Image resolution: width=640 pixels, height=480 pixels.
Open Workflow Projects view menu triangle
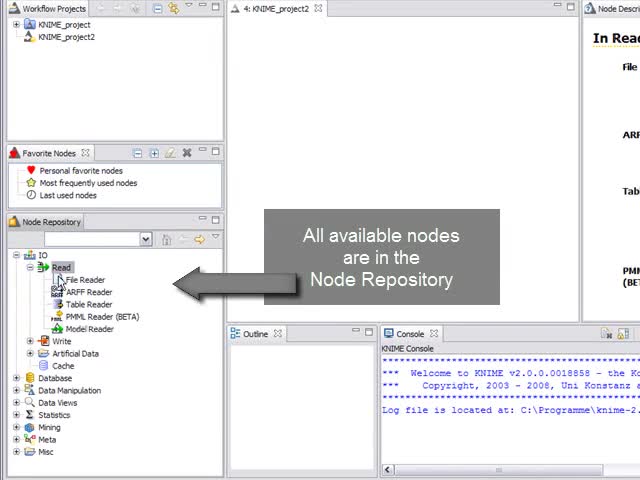(x=189, y=5)
